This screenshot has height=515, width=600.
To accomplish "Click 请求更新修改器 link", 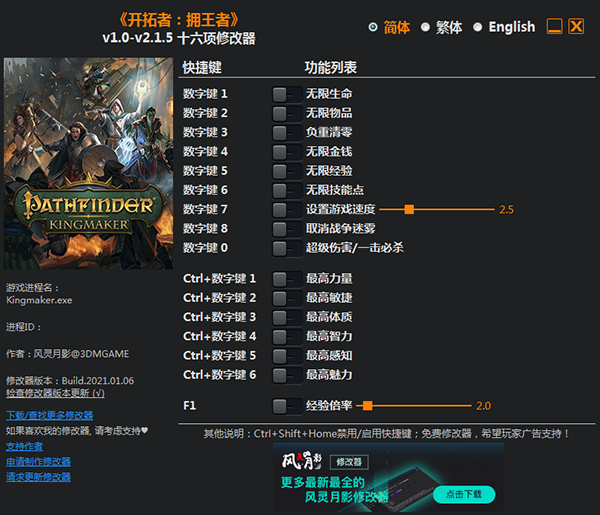I will click(38, 477).
